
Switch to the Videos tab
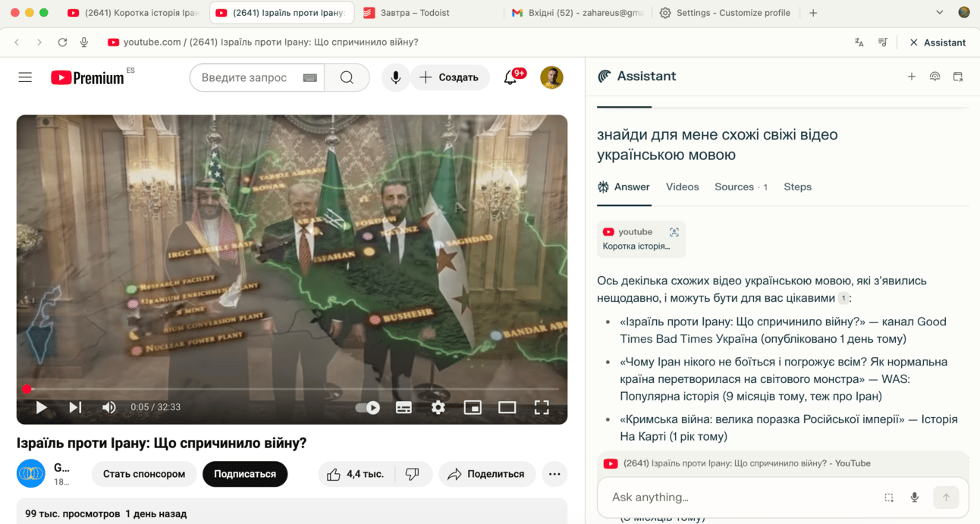pos(682,187)
